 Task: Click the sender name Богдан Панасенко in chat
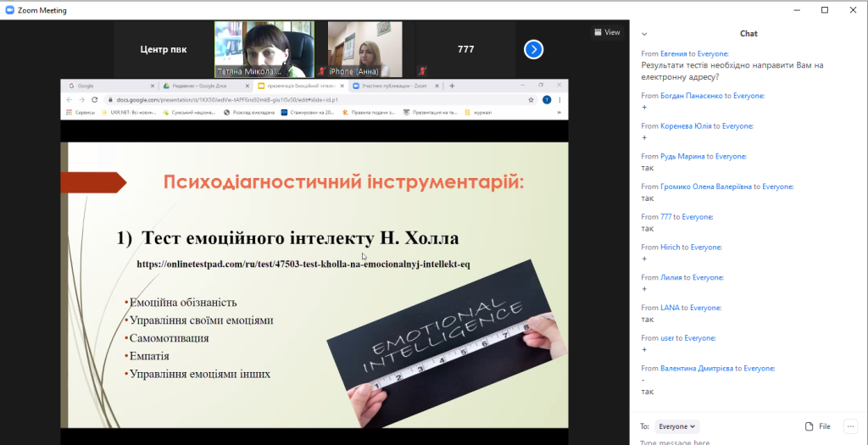[688, 96]
